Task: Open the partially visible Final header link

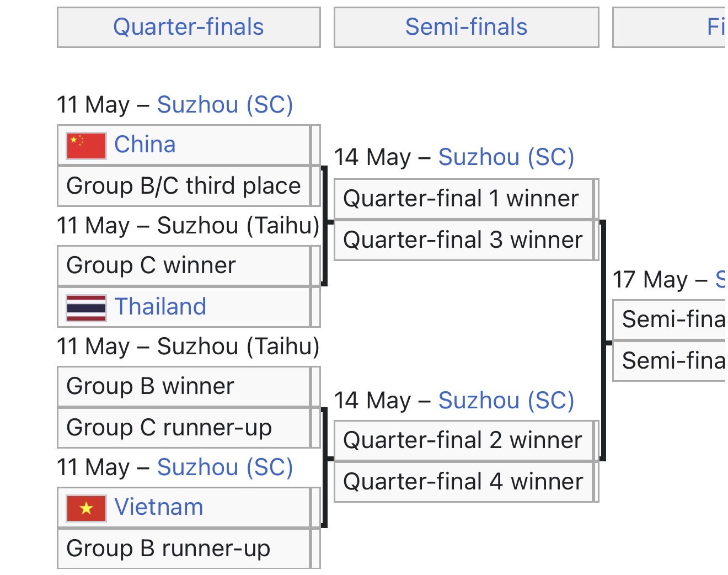Action: (716, 27)
